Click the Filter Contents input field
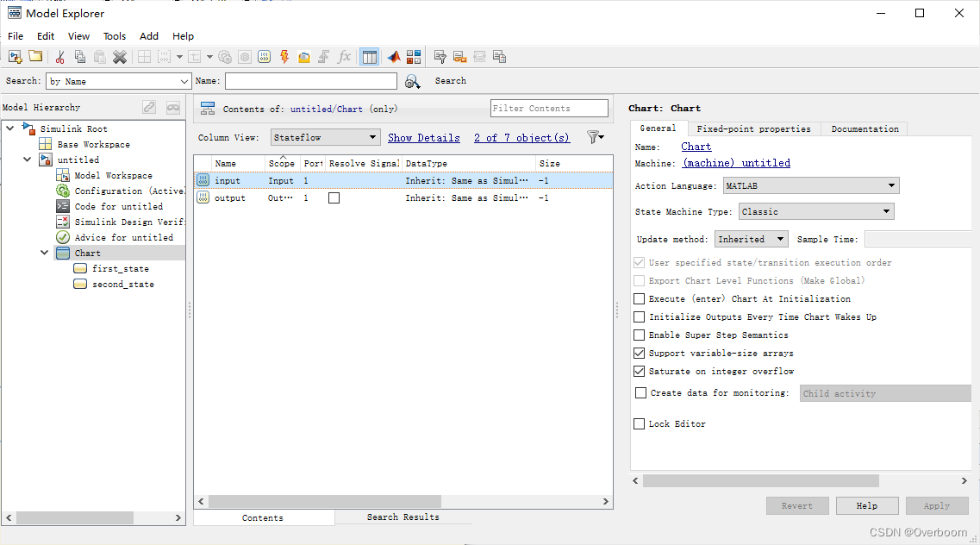The width and height of the screenshot is (980, 545). (x=549, y=108)
